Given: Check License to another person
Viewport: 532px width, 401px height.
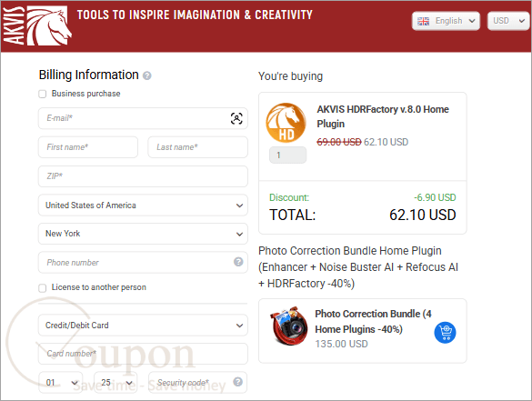Looking at the screenshot, I should (43, 288).
